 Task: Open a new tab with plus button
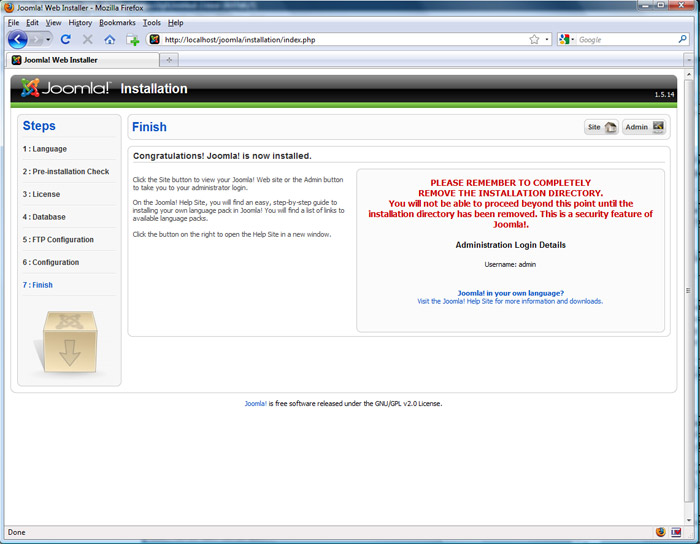click(169, 60)
